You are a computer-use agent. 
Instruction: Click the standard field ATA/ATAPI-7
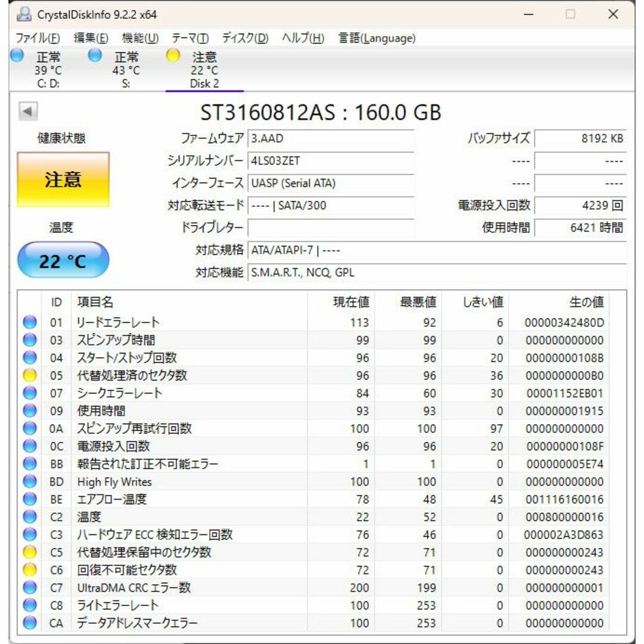tap(437, 250)
